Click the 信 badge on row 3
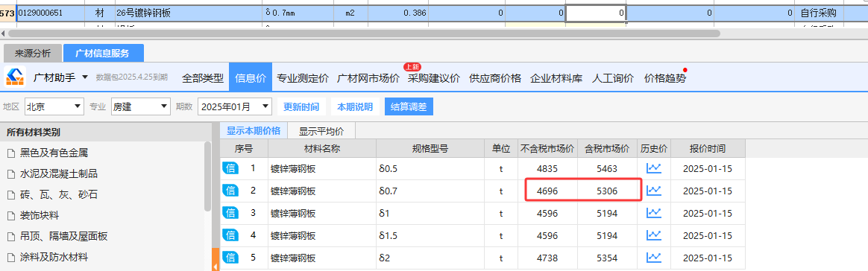The width and height of the screenshot is (868, 271). tap(230, 213)
